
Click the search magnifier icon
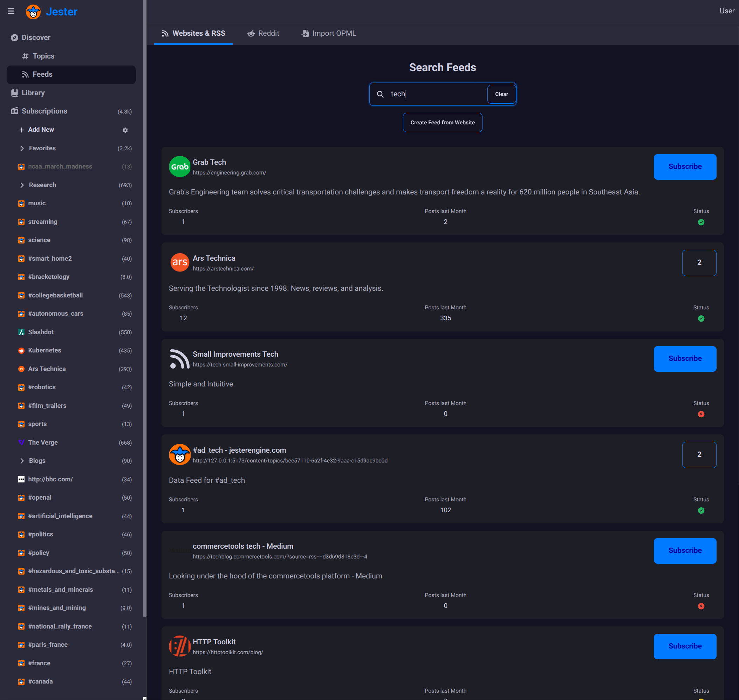click(x=380, y=94)
